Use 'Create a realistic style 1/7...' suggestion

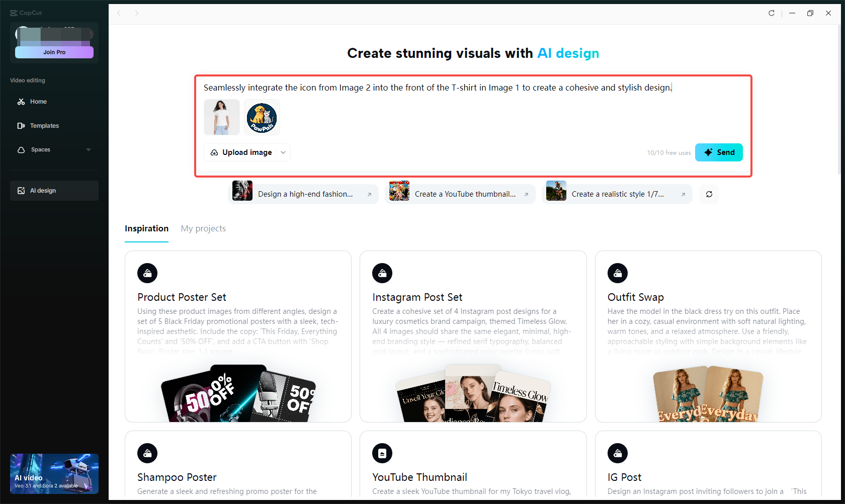pos(617,194)
